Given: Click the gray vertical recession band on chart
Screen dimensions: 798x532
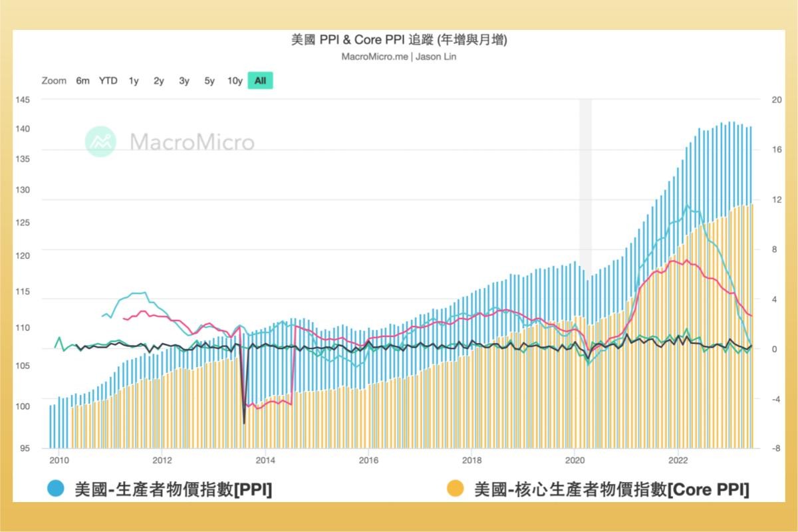Looking at the screenshot, I should 584,199.
